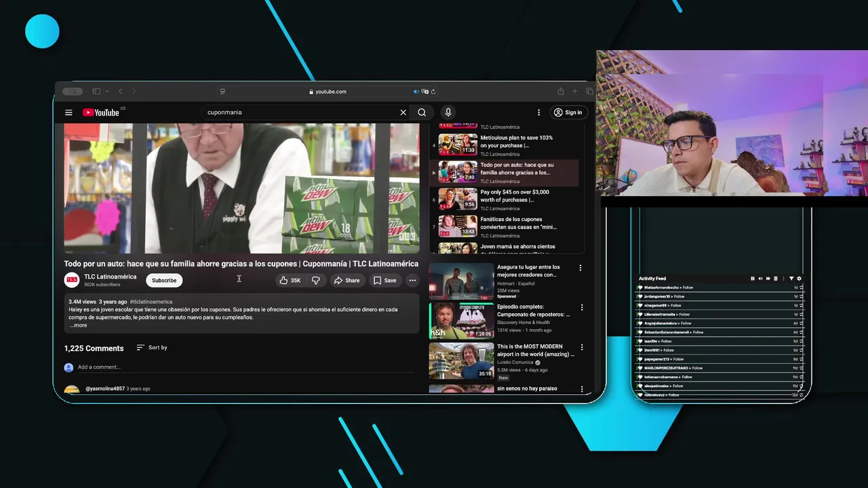Screen dimensions: 868x488
Task: Open the 1:28:05 Campeonato de reposteros thumbnail
Action: 461,321
